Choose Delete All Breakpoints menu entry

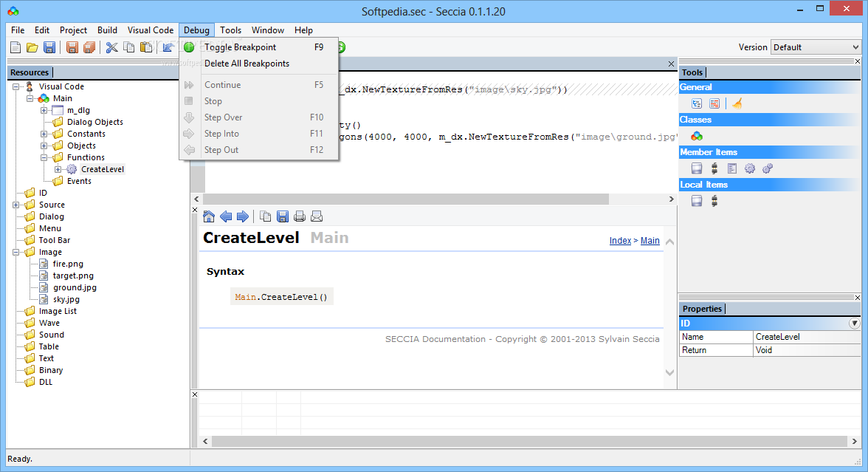(259, 64)
